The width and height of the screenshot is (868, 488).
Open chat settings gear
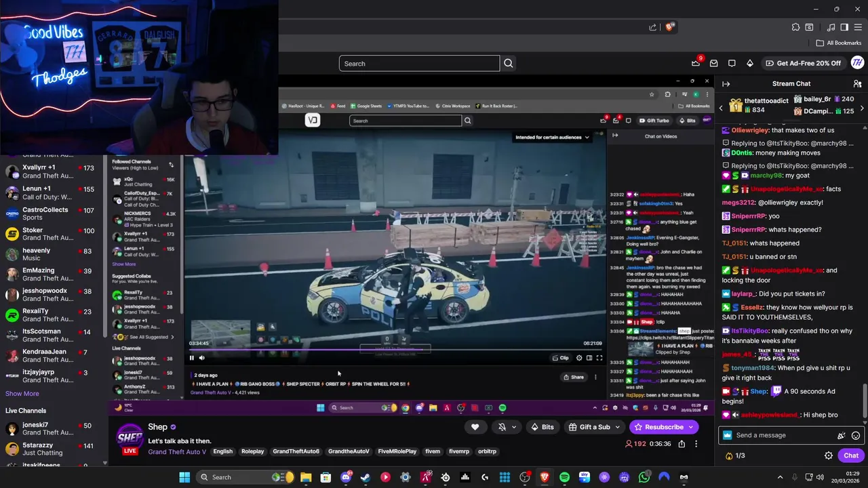(x=828, y=455)
